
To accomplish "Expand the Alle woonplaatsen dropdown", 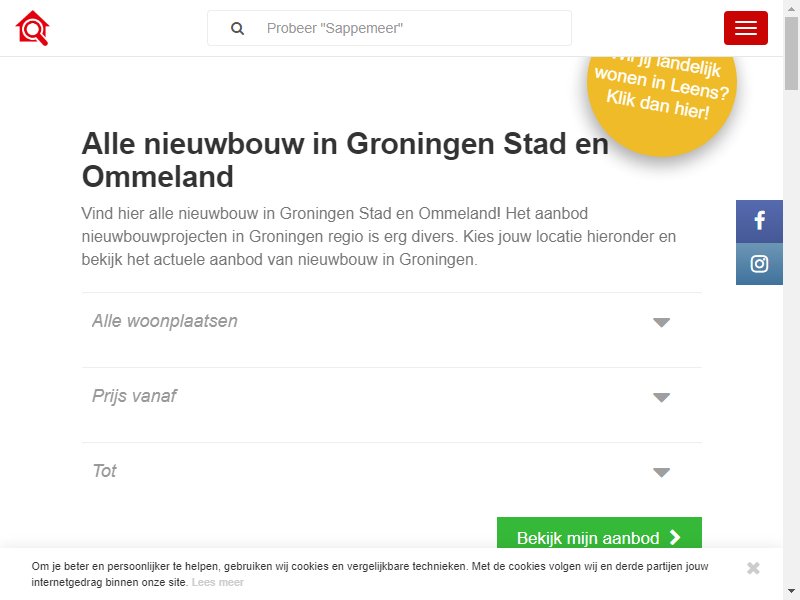I will click(x=392, y=321).
